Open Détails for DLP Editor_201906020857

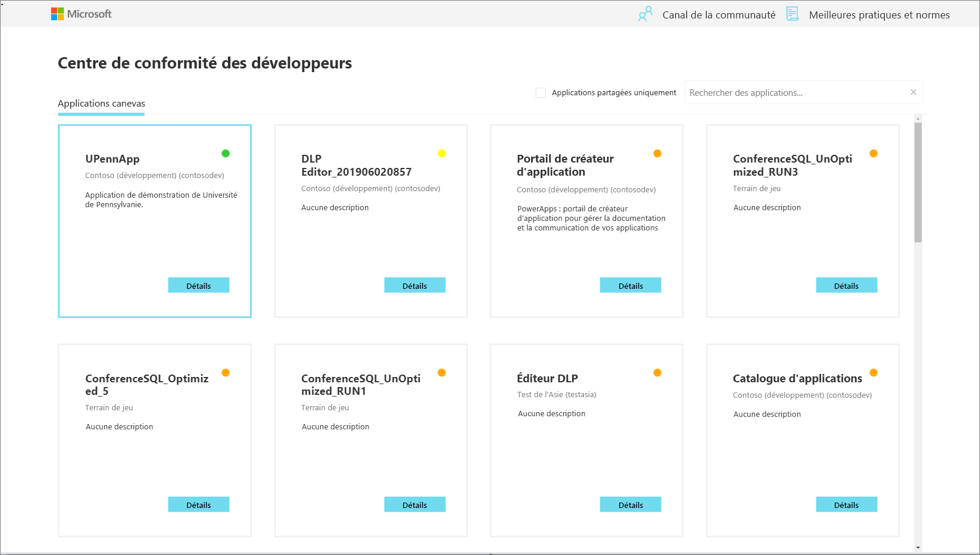414,285
